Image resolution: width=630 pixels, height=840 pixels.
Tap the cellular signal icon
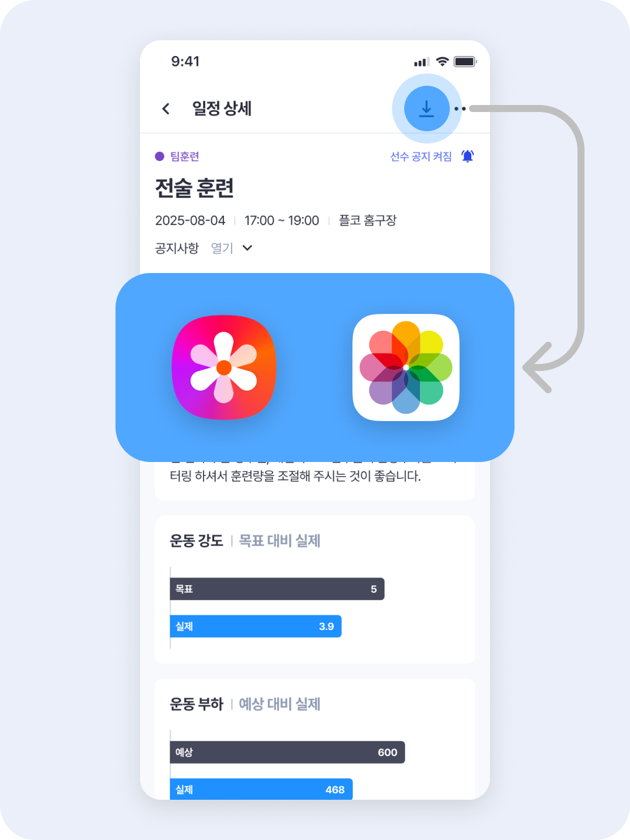[421, 62]
